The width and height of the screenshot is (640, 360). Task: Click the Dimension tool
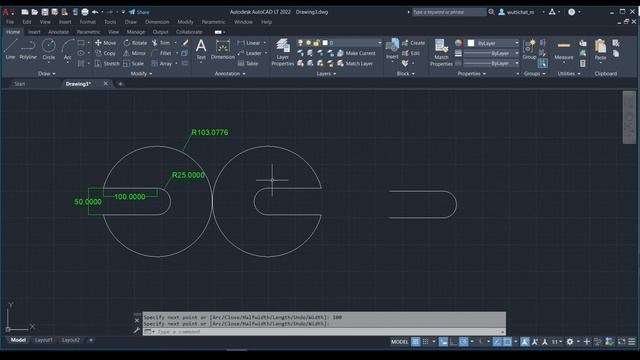click(x=223, y=49)
